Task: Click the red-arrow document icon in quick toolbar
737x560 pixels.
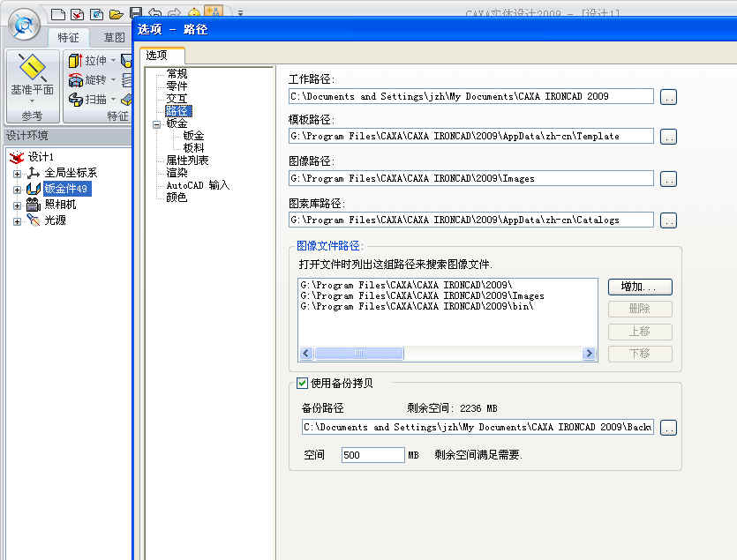Action: pyautogui.click(x=77, y=14)
